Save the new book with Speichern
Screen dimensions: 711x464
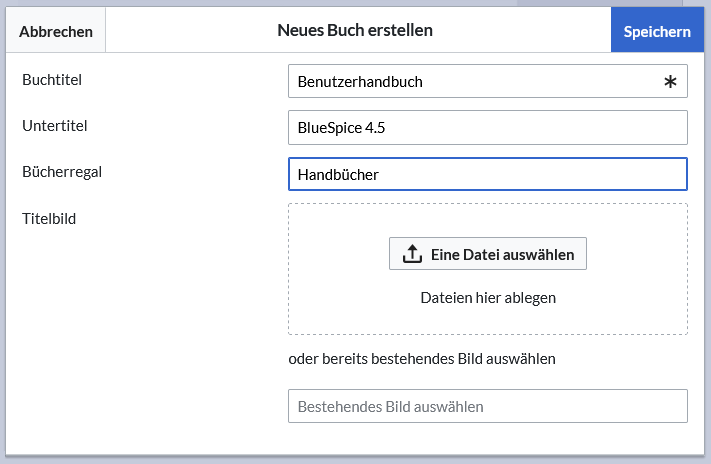[x=657, y=31]
